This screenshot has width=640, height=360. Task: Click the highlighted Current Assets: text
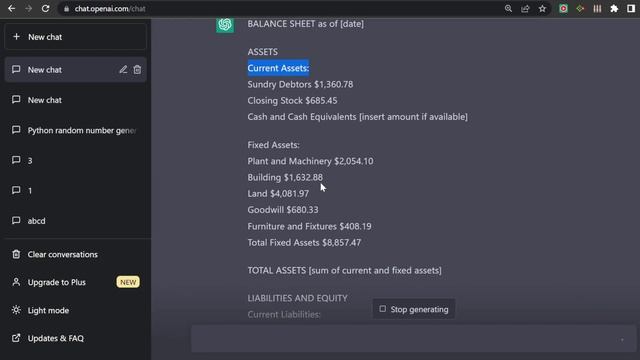point(278,68)
